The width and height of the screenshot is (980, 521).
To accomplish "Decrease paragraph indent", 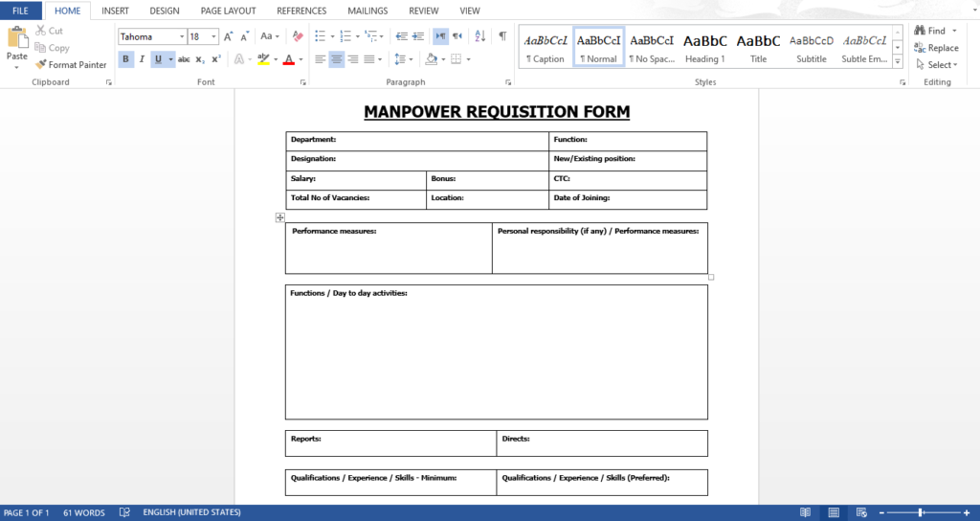I will pyautogui.click(x=402, y=36).
